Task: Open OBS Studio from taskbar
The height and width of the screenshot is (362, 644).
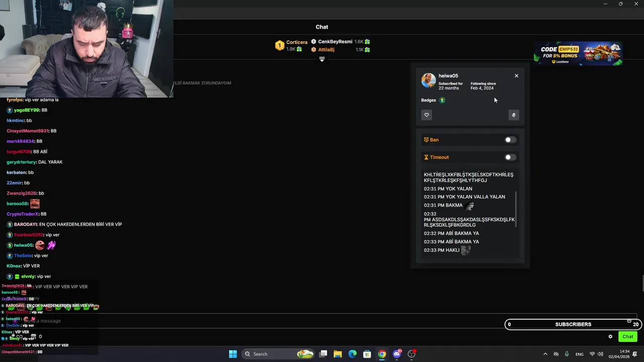Action: click(412, 354)
